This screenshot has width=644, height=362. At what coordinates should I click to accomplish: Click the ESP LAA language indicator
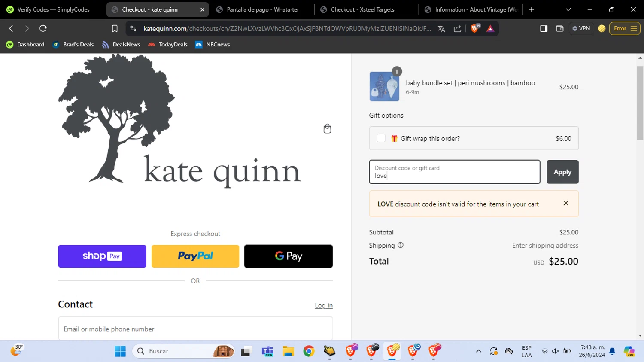pyautogui.click(x=527, y=351)
